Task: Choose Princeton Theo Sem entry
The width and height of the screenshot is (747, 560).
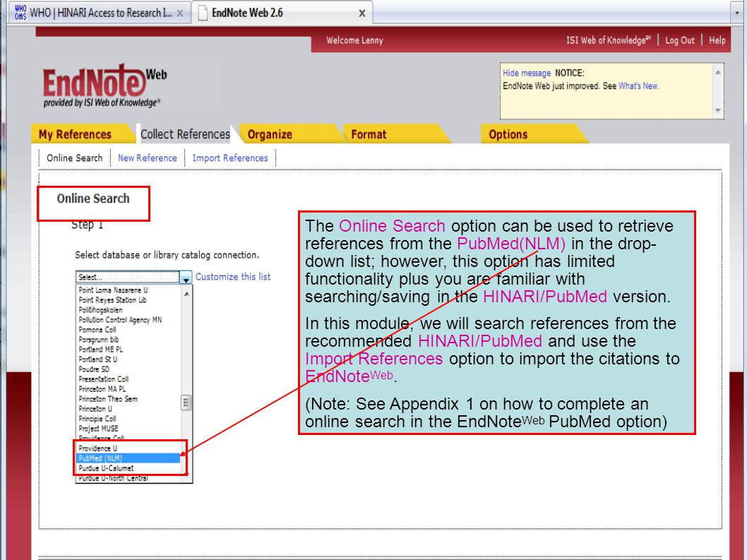Action: tap(107, 399)
